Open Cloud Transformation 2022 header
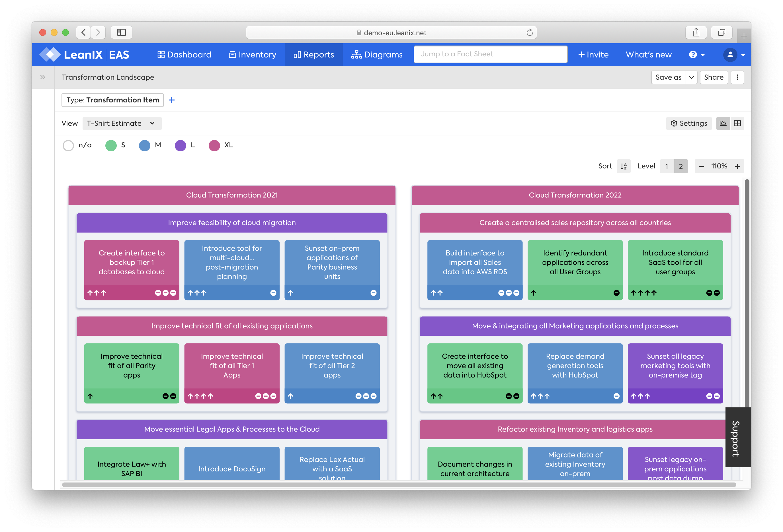783x532 pixels. click(x=575, y=195)
